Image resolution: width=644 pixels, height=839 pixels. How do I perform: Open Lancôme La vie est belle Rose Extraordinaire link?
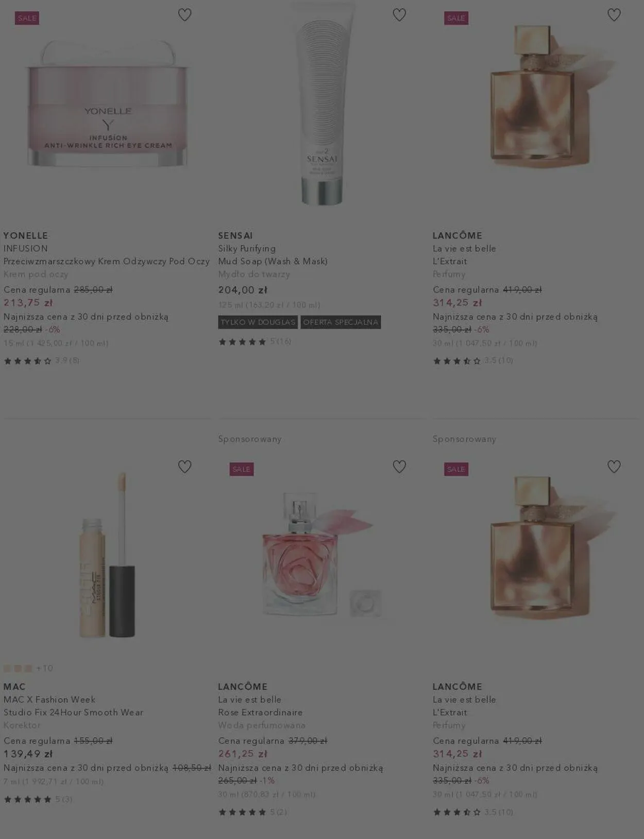click(260, 706)
